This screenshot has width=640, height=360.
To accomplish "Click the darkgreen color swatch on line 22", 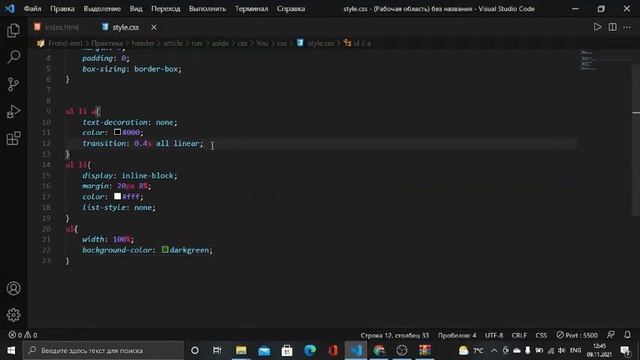I will pyautogui.click(x=165, y=249).
